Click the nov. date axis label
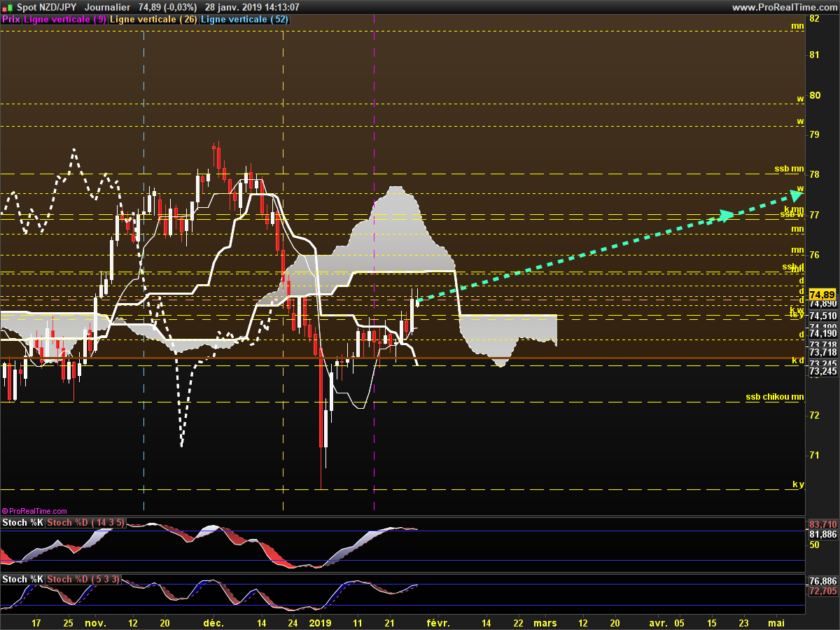The height and width of the screenshot is (630, 840). [x=95, y=622]
